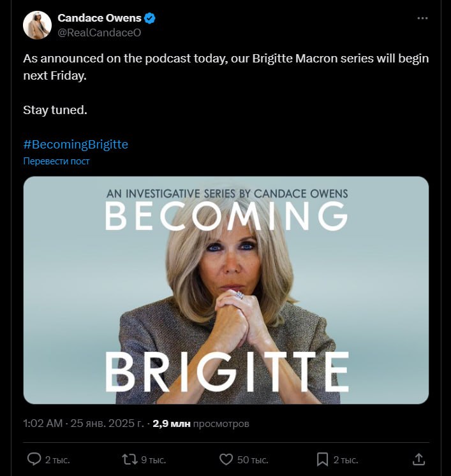Click the 2 тыс. bookmarks count

click(346, 459)
